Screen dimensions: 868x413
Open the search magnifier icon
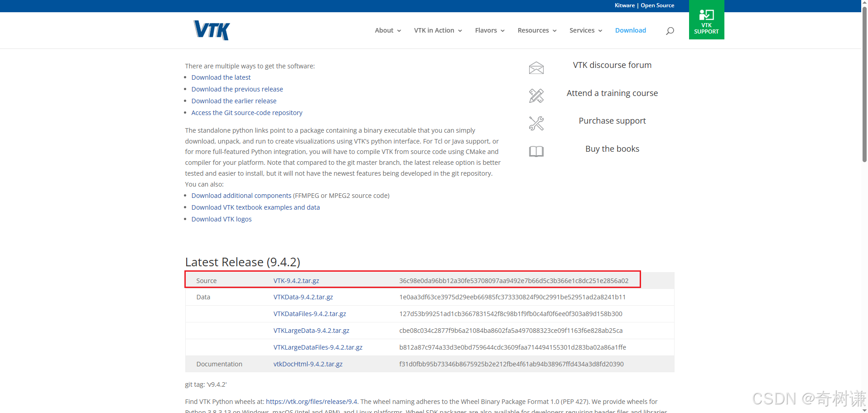tap(670, 31)
